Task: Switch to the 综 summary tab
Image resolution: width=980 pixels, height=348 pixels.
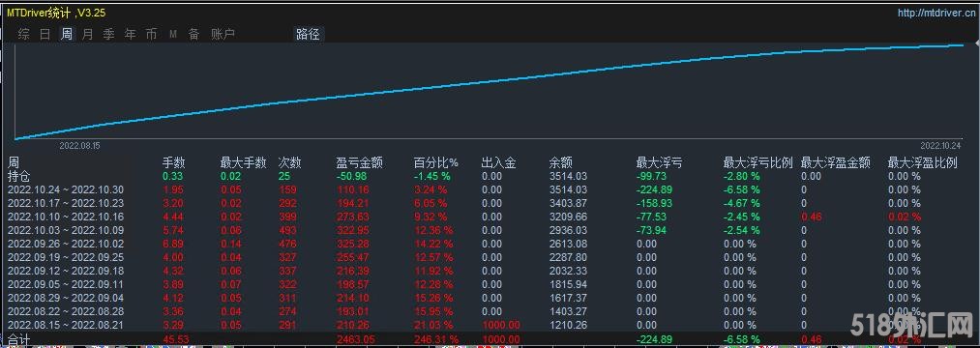Action: [x=24, y=35]
